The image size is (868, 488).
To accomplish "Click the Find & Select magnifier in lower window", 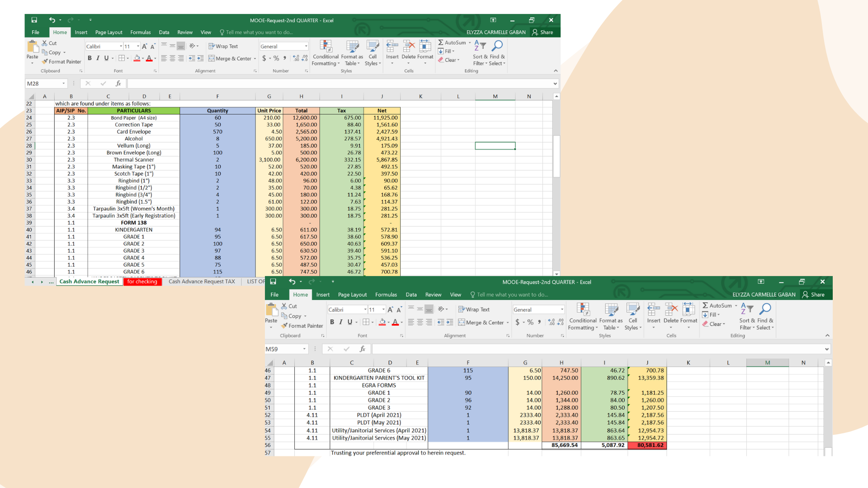I will click(x=765, y=310).
